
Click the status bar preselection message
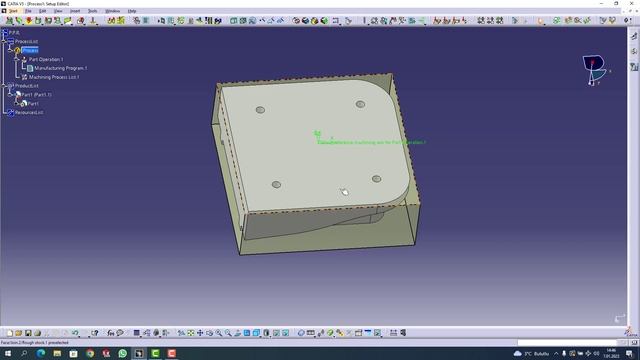coord(35,343)
